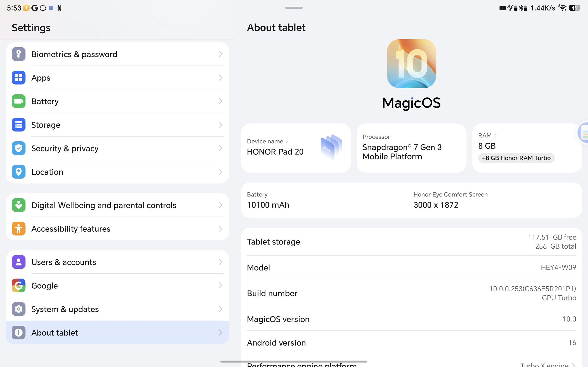Open Accessibility features
Screen dimensions: 588x367
tap(117, 229)
